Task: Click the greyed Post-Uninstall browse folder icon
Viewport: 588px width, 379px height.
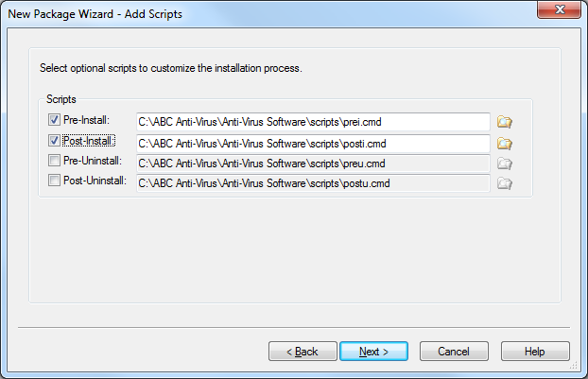Action: [505, 183]
